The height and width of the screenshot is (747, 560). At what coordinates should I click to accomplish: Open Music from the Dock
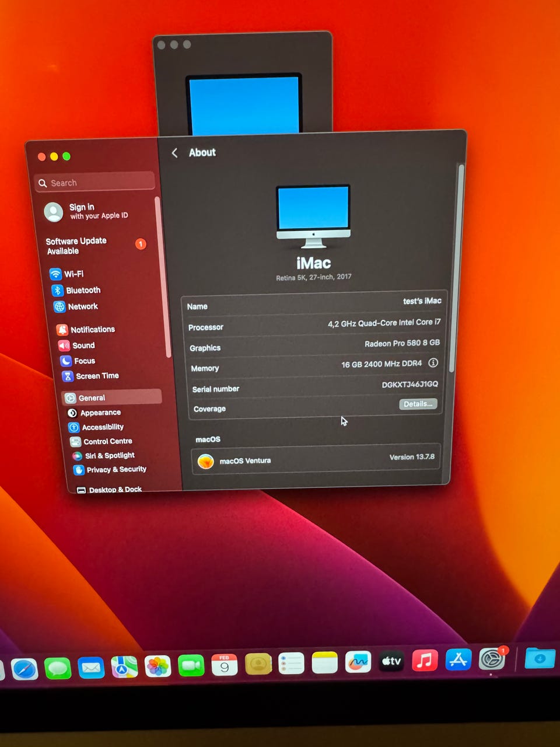(425, 660)
